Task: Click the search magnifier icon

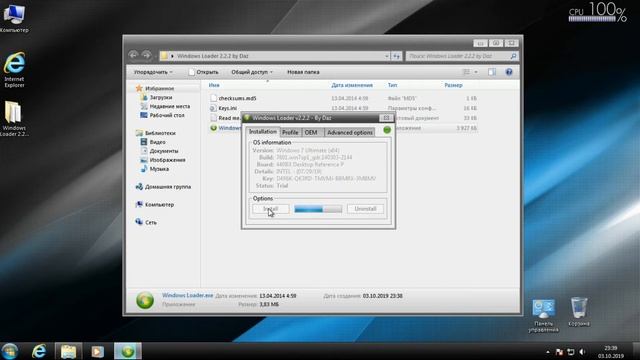Action: coord(513,56)
